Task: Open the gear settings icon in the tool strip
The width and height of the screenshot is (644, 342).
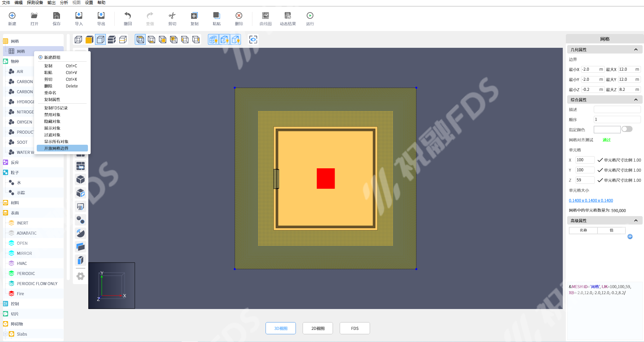Action: pos(81,276)
